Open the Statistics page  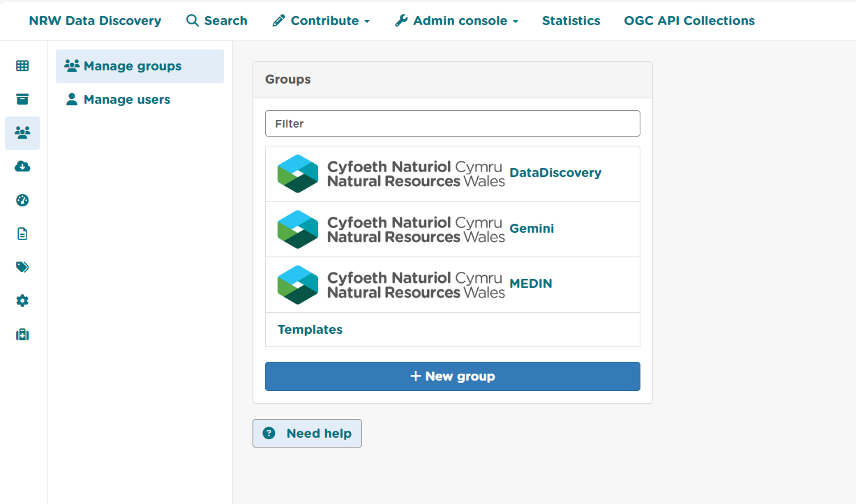coord(571,21)
